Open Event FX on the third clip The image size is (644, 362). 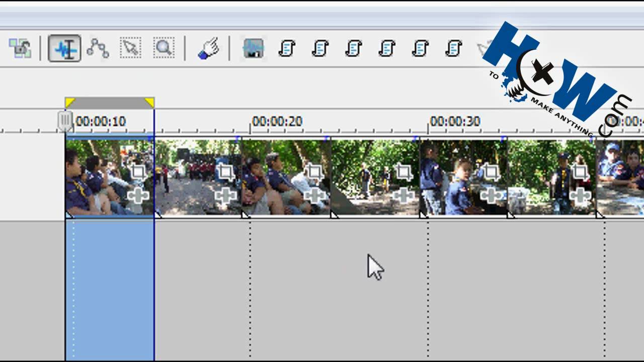314,196
